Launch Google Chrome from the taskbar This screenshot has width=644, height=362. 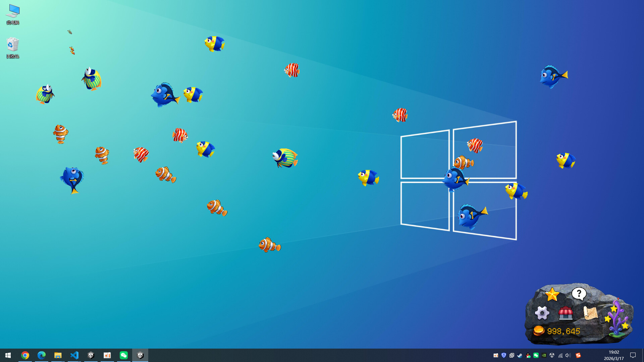tap(25, 355)
